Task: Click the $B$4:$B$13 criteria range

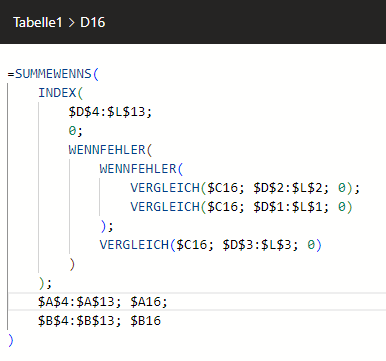Action: tap(76, 321)
